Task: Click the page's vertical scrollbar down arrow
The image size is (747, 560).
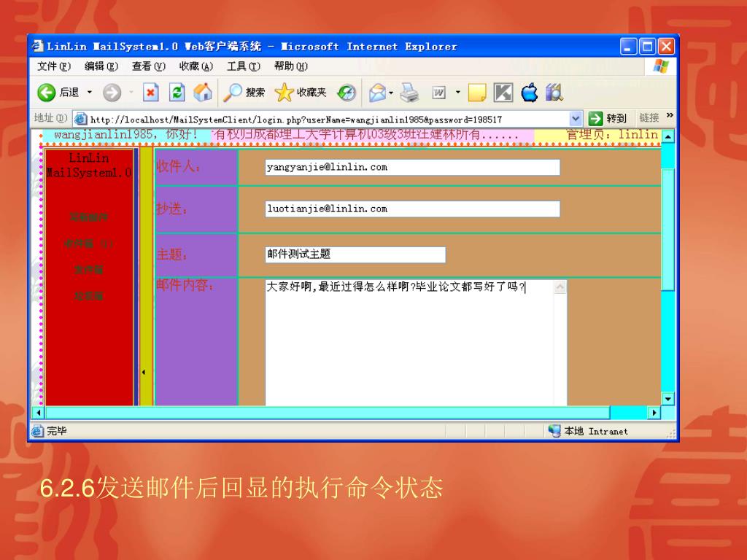Action: 667,398
